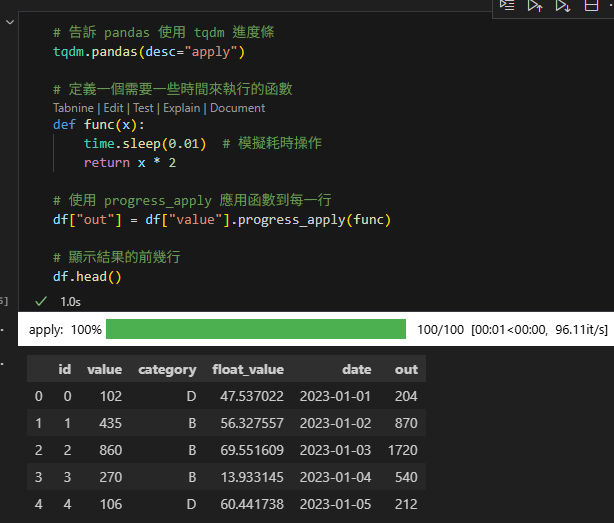
Task: Click the 'def func(x):' code line
Action: (x=99, y=125)
